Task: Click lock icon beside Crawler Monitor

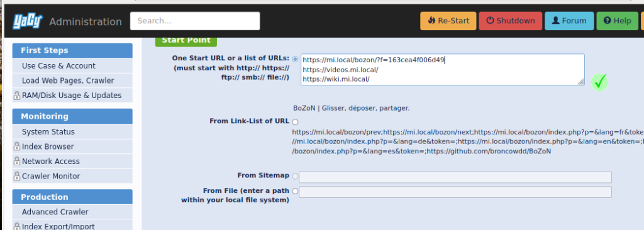Action: (x=17, y=176)
